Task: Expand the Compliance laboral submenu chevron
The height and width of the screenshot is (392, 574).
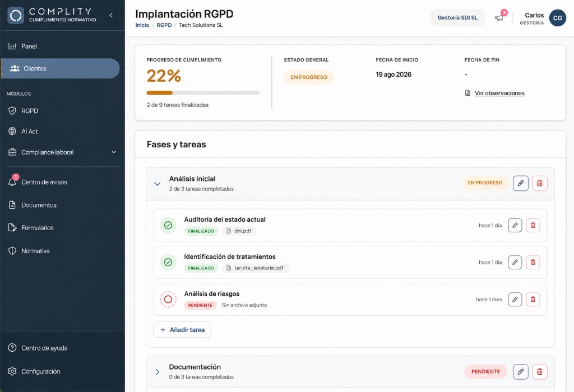Action: pyautogui.click(x=114, y=152)
